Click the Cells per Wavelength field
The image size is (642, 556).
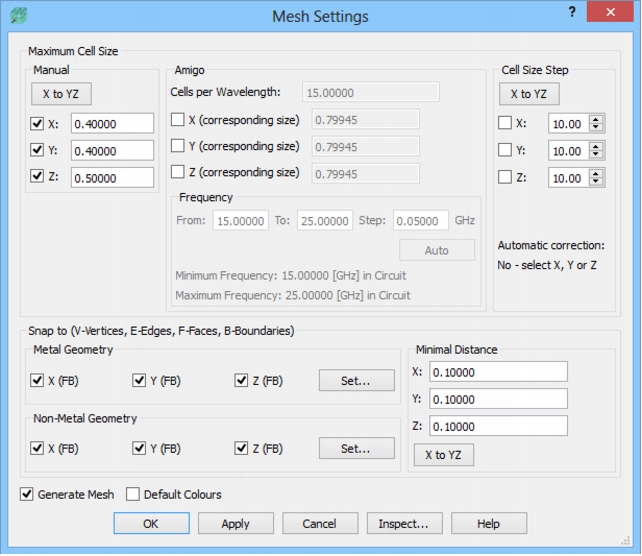[371, 93]
